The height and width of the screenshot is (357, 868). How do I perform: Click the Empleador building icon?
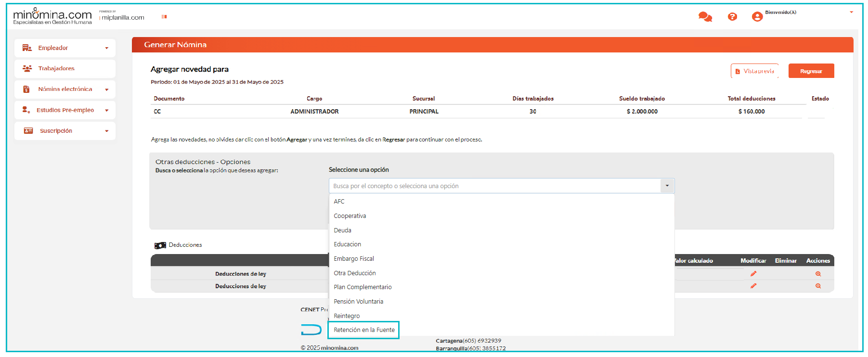[27, 48]
